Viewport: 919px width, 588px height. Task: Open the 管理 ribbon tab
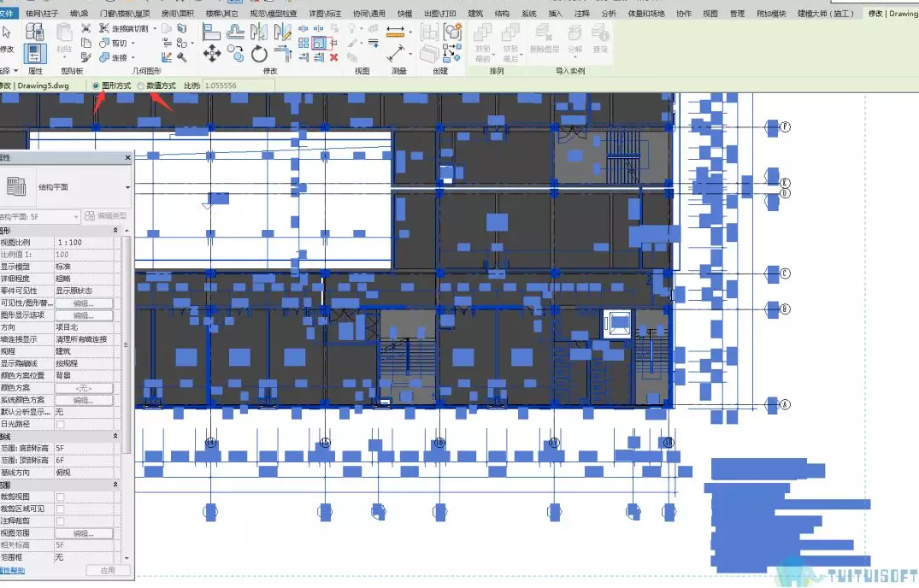click(x=737, y=13)
